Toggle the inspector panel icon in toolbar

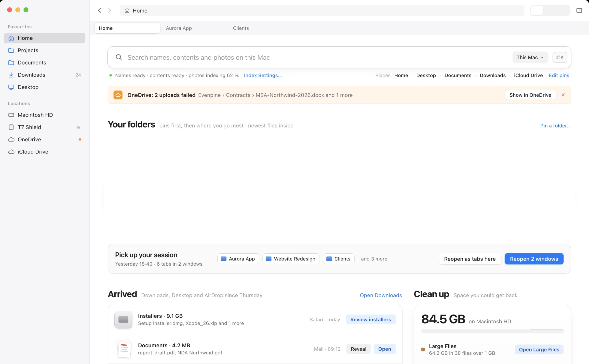[x=579, y=11]
